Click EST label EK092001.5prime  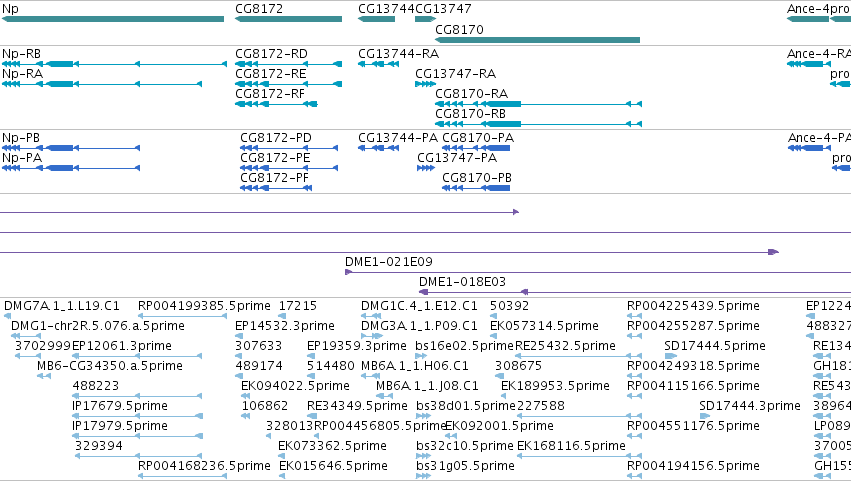coord(499,427)
